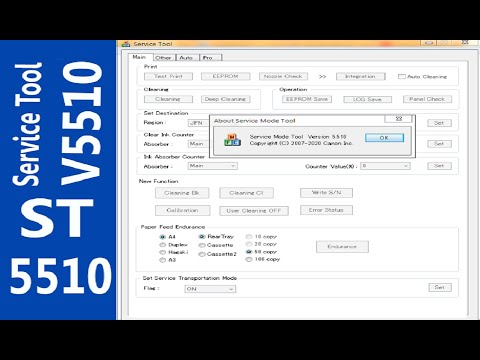The width and height of the screenshot is (480, 360).
Task: Expand Ink Absorber Counter Absorber dropdown
Action: 213,166
